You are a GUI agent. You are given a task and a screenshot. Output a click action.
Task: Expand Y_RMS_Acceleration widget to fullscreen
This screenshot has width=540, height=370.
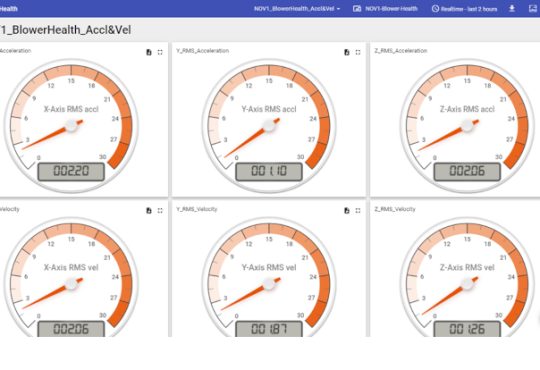click(358, 52)
